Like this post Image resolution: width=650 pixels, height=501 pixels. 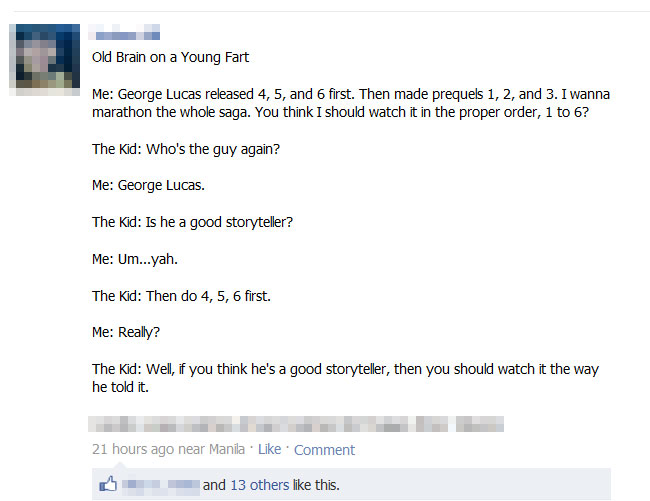(269, 450)
